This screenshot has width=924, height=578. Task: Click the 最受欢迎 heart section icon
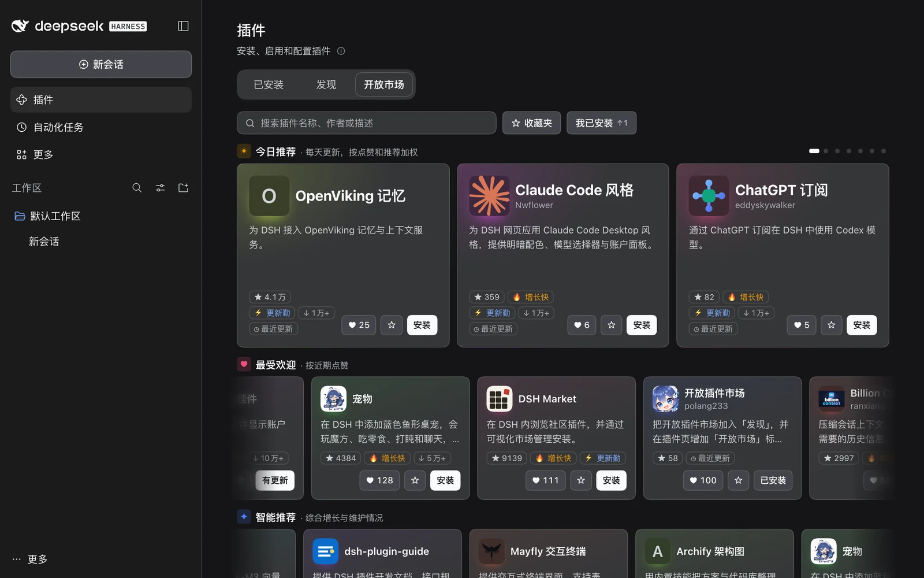click(x=244, y=365)
